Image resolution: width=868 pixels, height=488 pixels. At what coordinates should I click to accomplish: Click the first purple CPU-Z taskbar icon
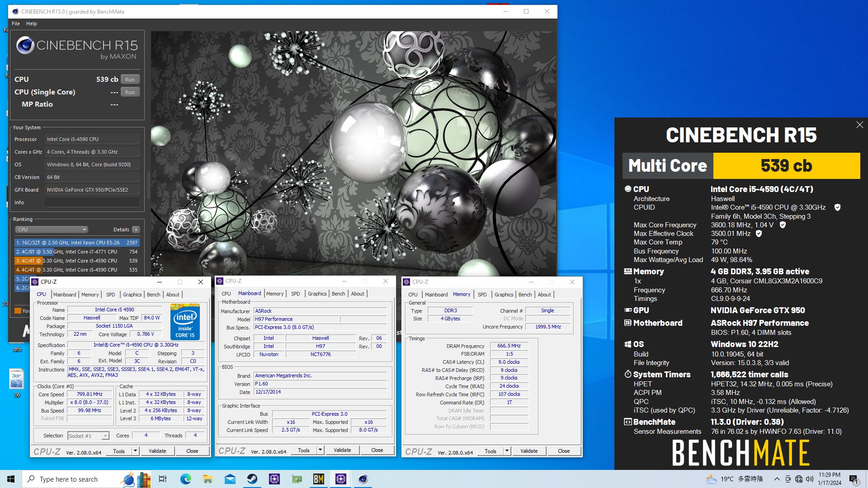(274, 479)
